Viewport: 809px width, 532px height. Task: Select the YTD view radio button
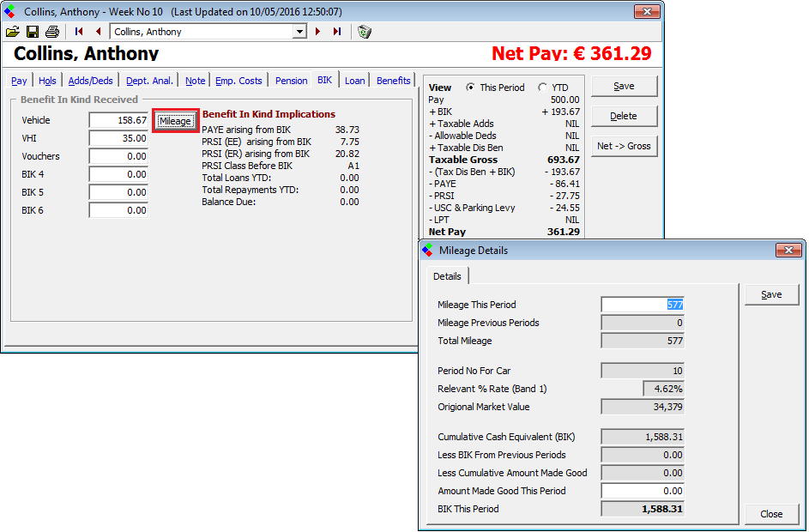click(542, 88)
